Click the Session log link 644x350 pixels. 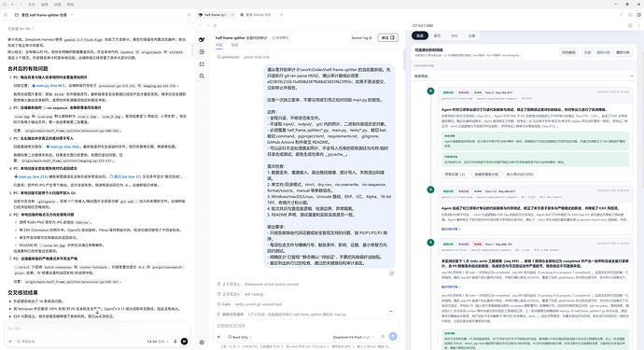tap(361, 37)
